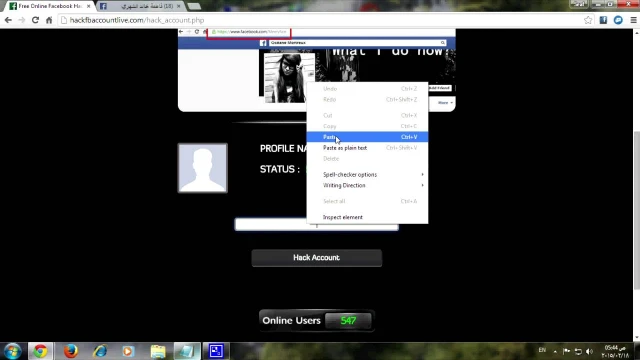Viewport: 640px width, 360px height.
Task: Bookmark page with the star icon
Action: coord(588,20)
